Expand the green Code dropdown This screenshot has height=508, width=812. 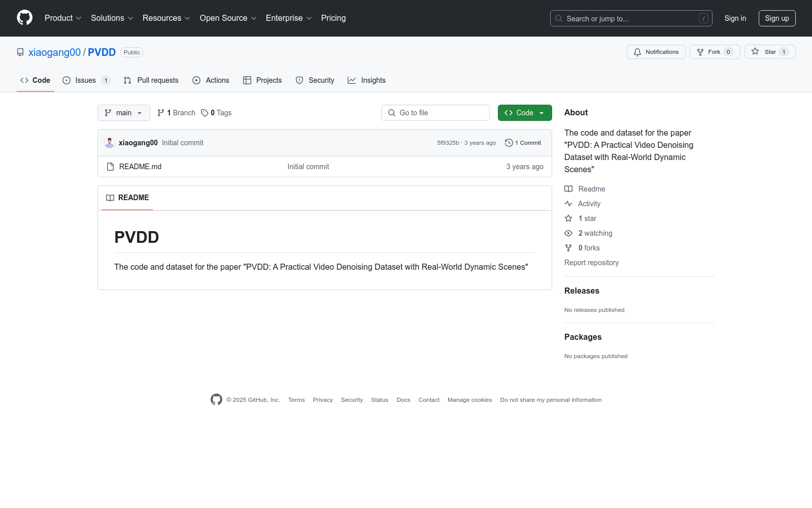pos(525,113)
